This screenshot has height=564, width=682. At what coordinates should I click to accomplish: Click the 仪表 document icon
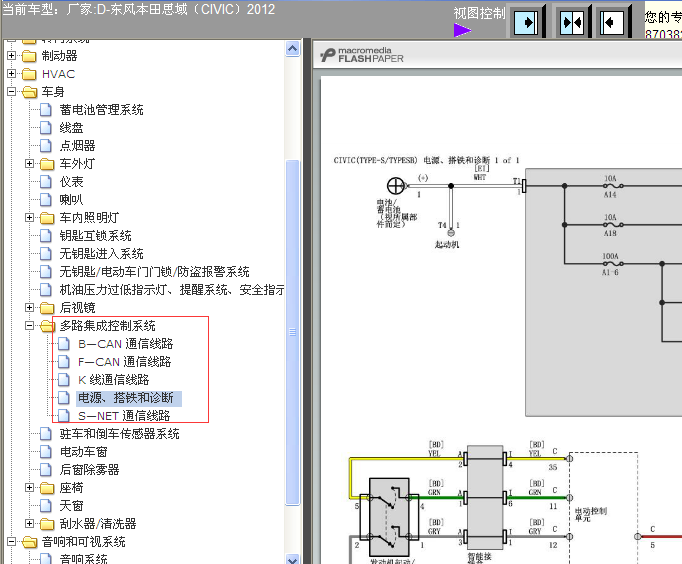(x=46, y=182)
